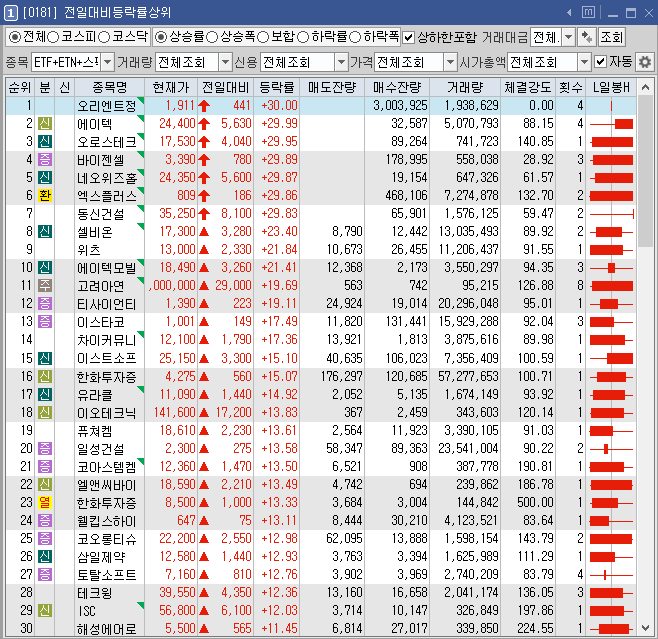
Task: Toggle the 상하한포함 checkbox
Action: 408,37
